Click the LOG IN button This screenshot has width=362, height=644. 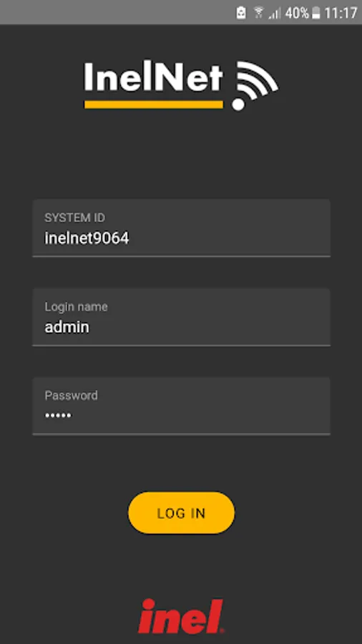point(182,512)
